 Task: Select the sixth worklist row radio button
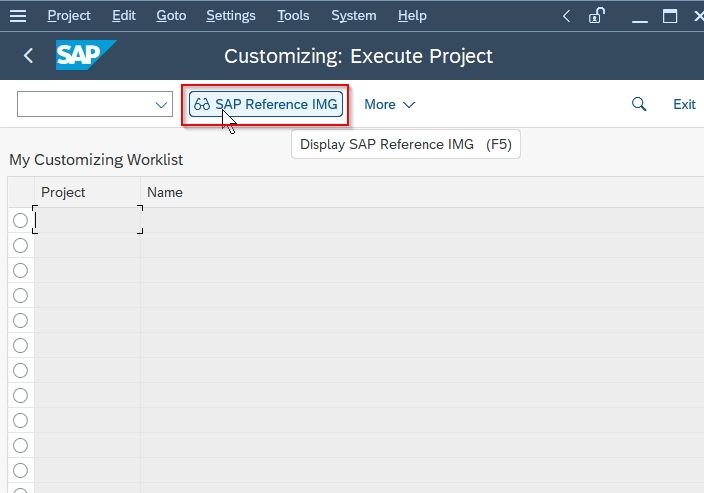20,346
